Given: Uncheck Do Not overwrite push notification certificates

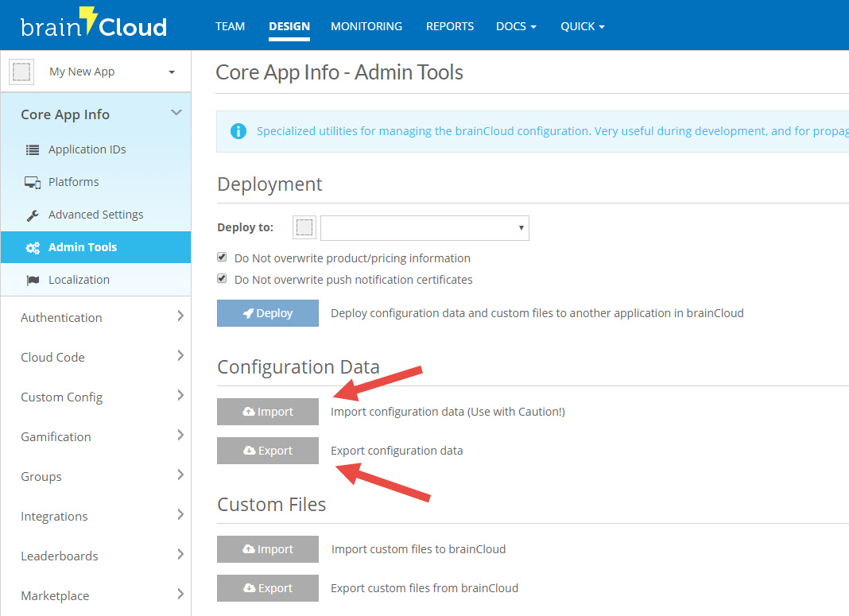Looking at the screenshot, I should point(223,279).
